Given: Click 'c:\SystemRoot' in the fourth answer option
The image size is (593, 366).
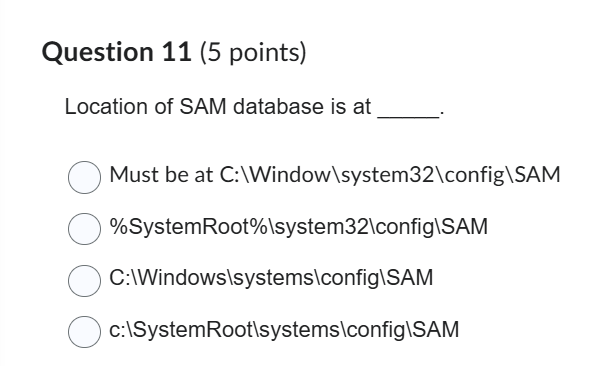Looking at the screenshot, I should (x=183, y=329).
